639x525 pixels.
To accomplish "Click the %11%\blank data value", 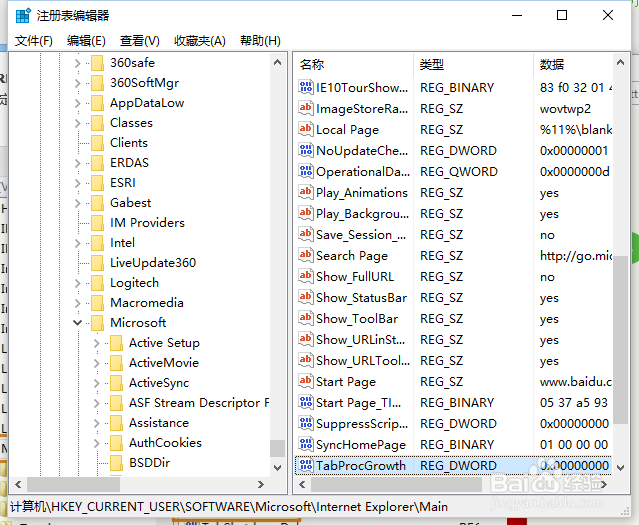I will tap(575, 129).
